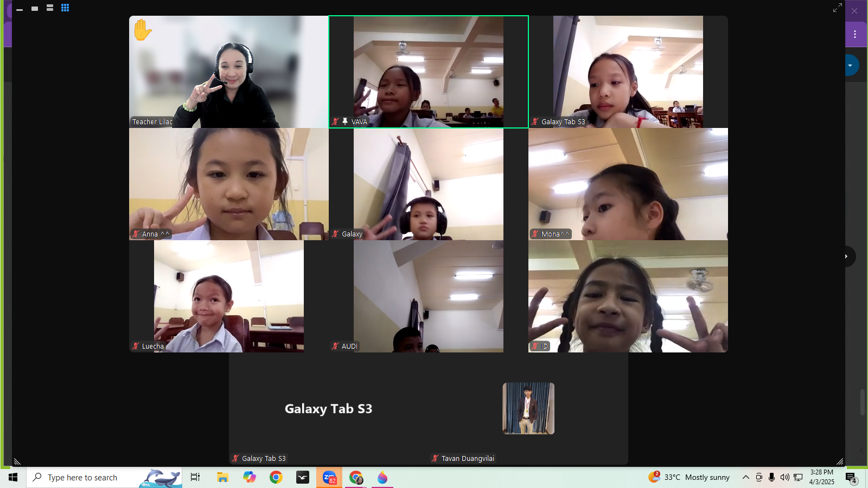Open the three-dot menu in the purple window
The height and width of the screenshot is (488, 868).
click(855, 34)
